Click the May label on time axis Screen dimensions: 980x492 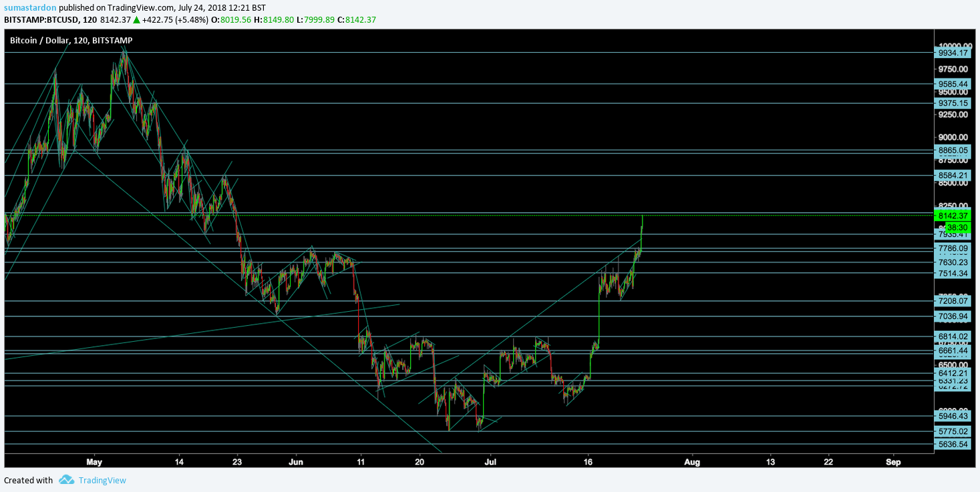pos(94,461)
